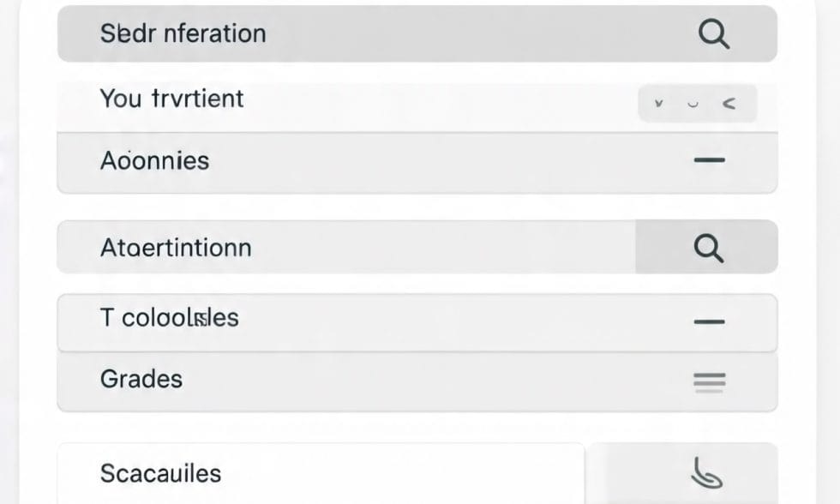This screenshot has width=840, height=504.
Task: Click the left-pointing chevron in You trvrtient row
Action: 729,104
